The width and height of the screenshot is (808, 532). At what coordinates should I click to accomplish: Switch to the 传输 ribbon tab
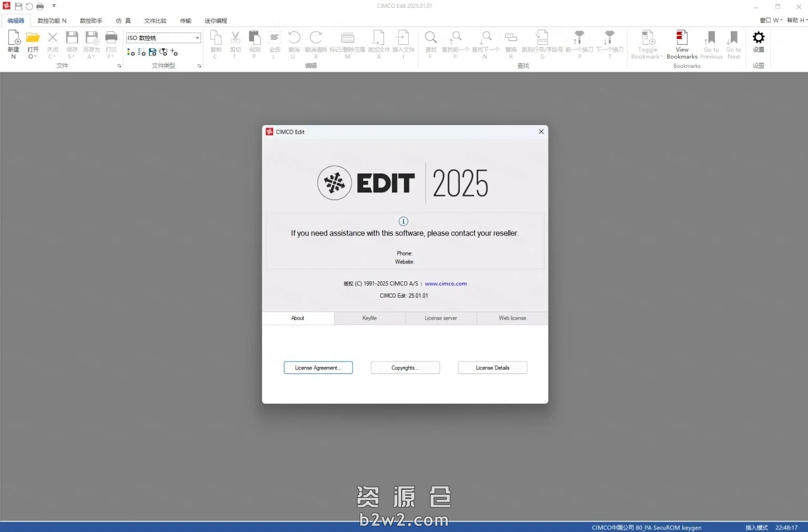pos(185,21)
